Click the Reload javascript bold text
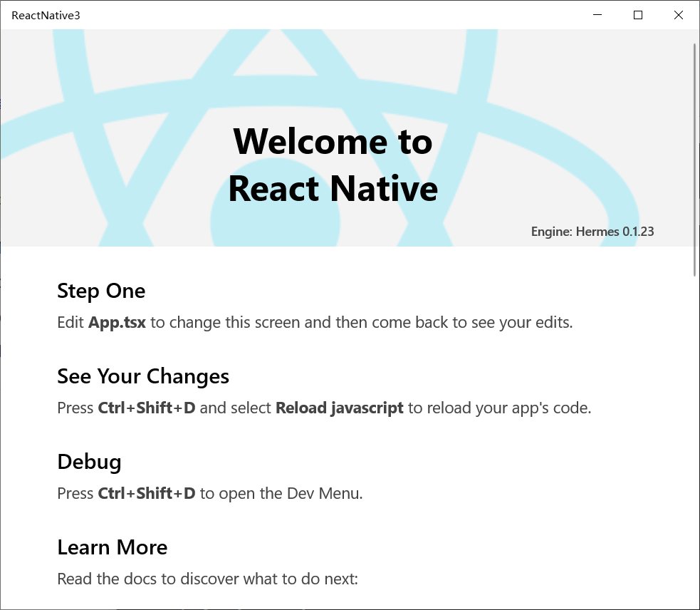 click(339, 408)
